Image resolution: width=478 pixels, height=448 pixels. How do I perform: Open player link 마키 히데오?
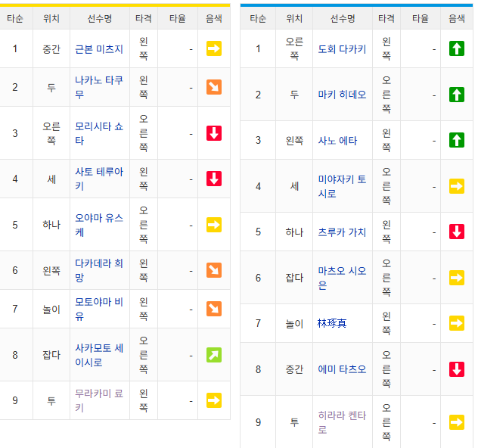pyautogui.click(x=342, y=95)
